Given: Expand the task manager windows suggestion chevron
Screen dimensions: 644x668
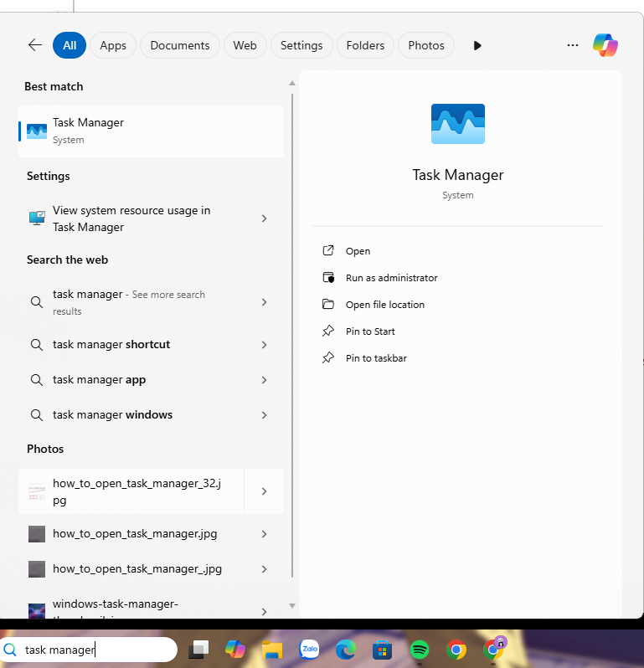Looking at the screenshot, I should (265, 415).
